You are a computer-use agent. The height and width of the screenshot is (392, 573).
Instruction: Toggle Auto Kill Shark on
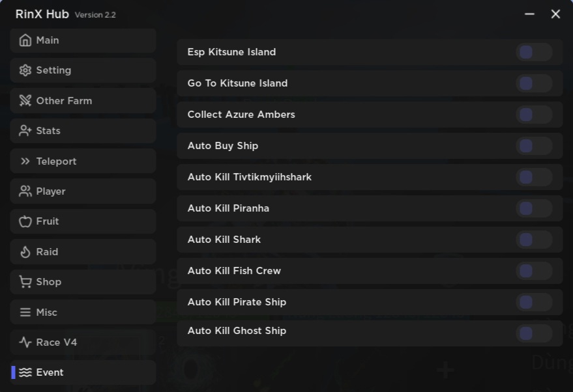pos(533,240)
